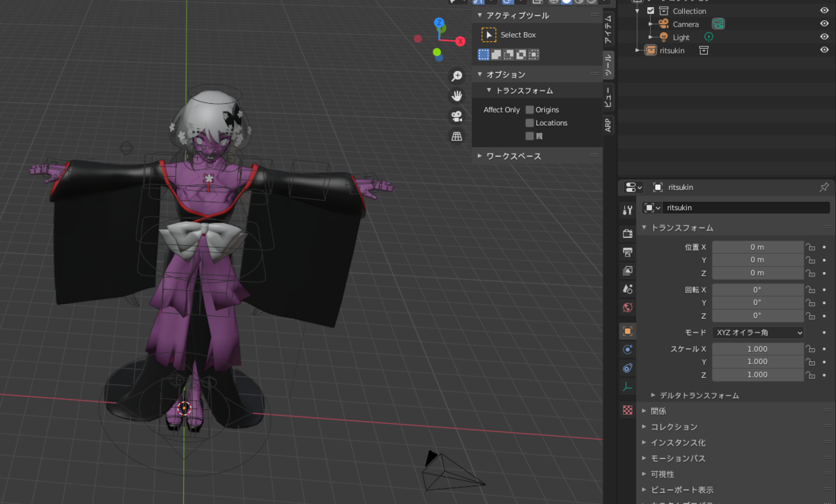Open the View Layer properties tab icon
This screenshot has height=504, width=836.
[628, 270]
